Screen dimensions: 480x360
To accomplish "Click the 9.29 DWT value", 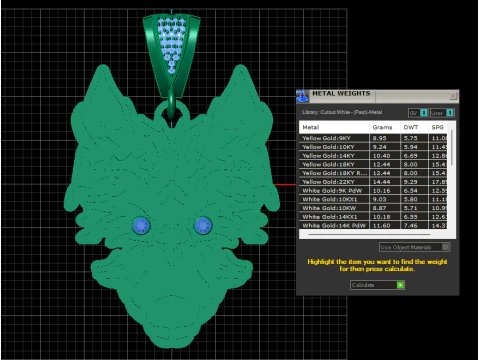I will [410, 182].
